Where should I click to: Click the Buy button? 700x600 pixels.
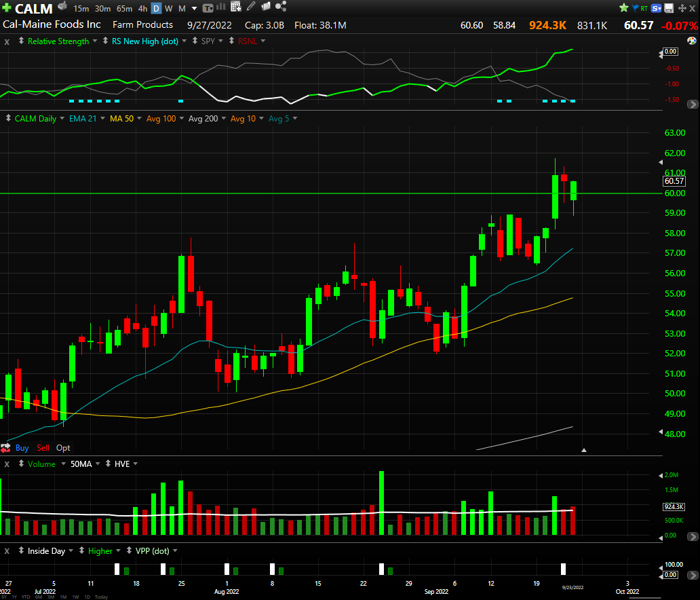(22, 448)
